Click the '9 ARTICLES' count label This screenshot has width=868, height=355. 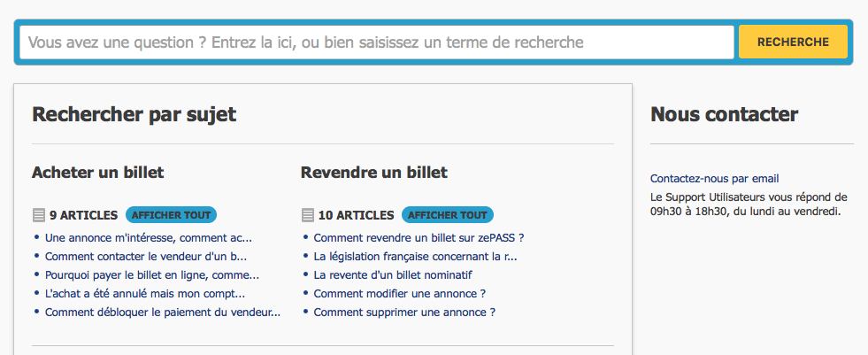[x=83, y=215]
